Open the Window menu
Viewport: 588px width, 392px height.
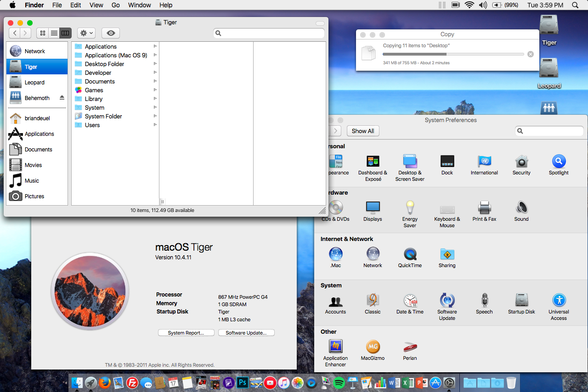coord(140,5)
